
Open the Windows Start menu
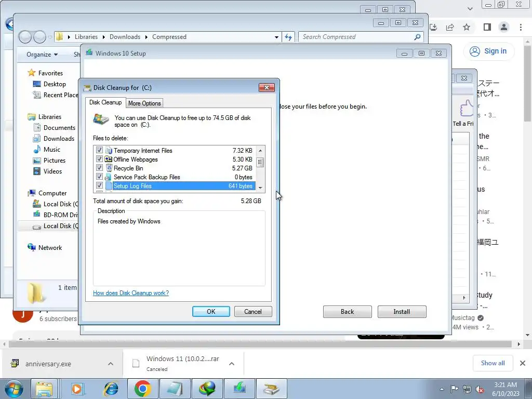[x=14, y=389]
